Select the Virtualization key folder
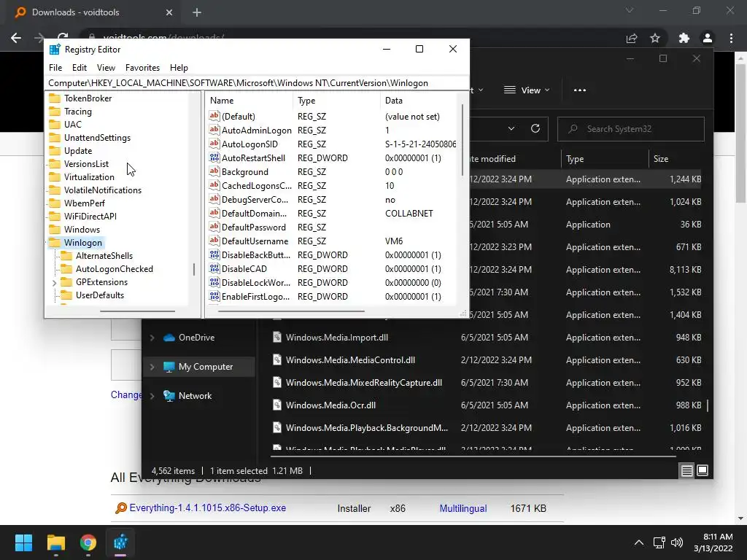The height and width of the screenshot is (560, 747). [x=89, y=176]
